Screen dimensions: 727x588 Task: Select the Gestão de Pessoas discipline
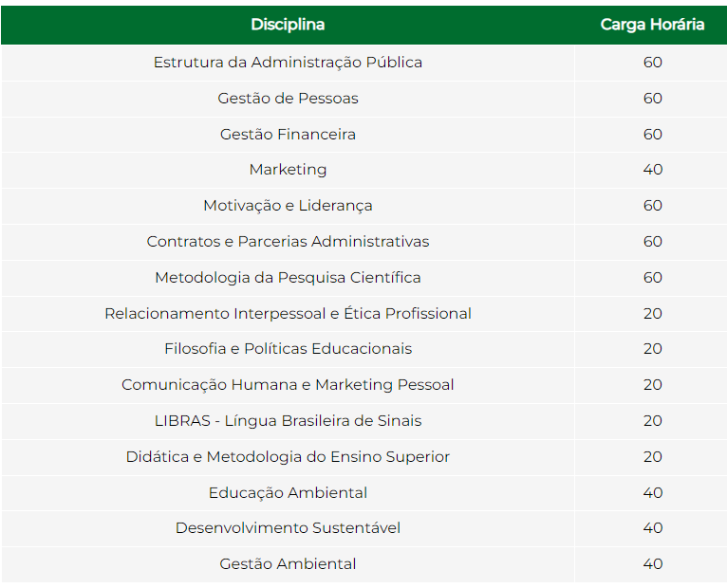coord(288,99)
